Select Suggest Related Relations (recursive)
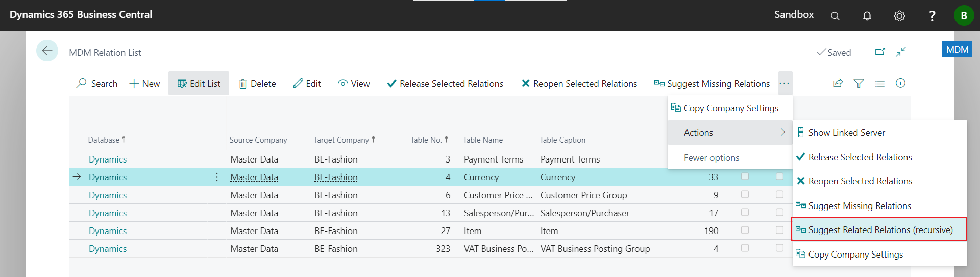Image resolution: width=980 pixels, height=277 pixels. click(x=879, y=230)
